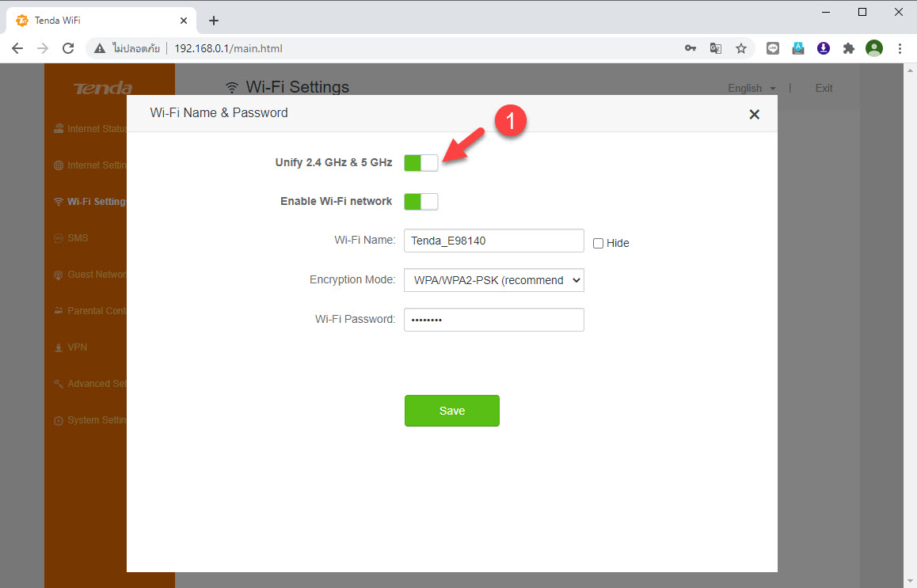This screenshot has height=588, width=917.
Task: Minimize the browser window
Action: pos(826,12)
